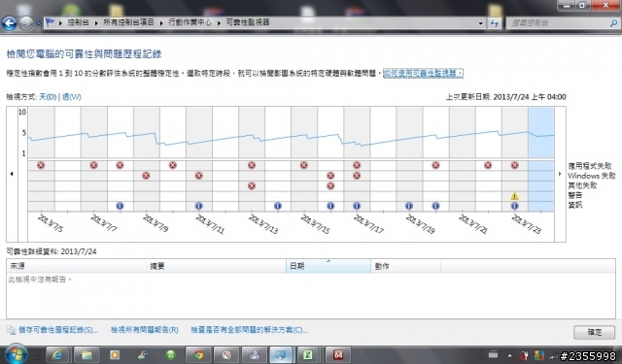
Task: Open Windows Explorer folder on taskbar
Action: point(86,355)
